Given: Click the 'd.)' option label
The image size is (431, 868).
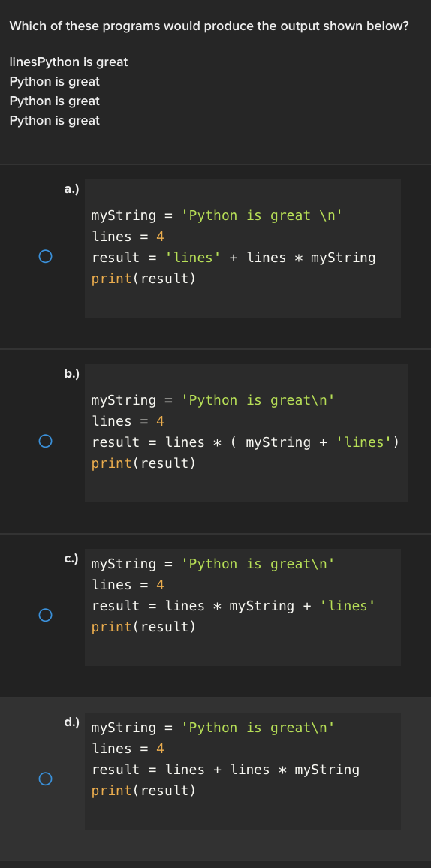Looking at the screenshot, I should pos(71,722).
